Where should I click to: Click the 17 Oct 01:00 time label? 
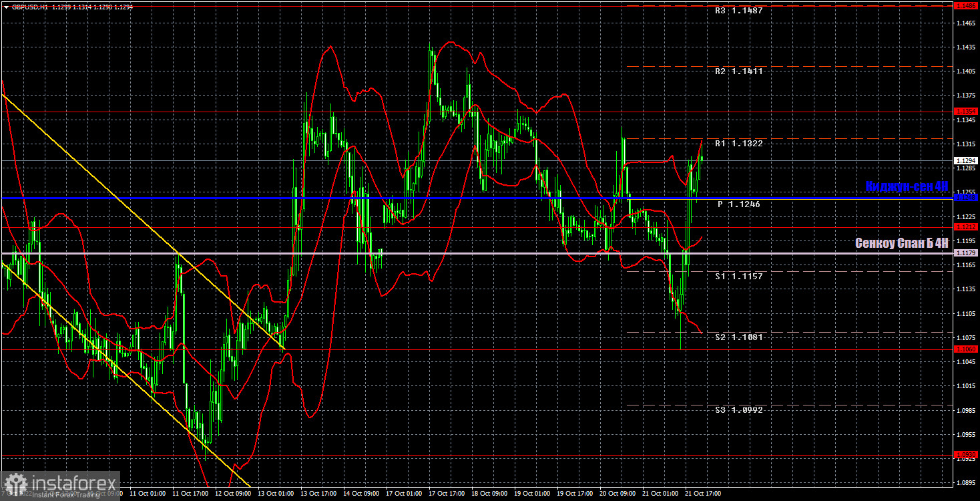[x=404, y=494]
